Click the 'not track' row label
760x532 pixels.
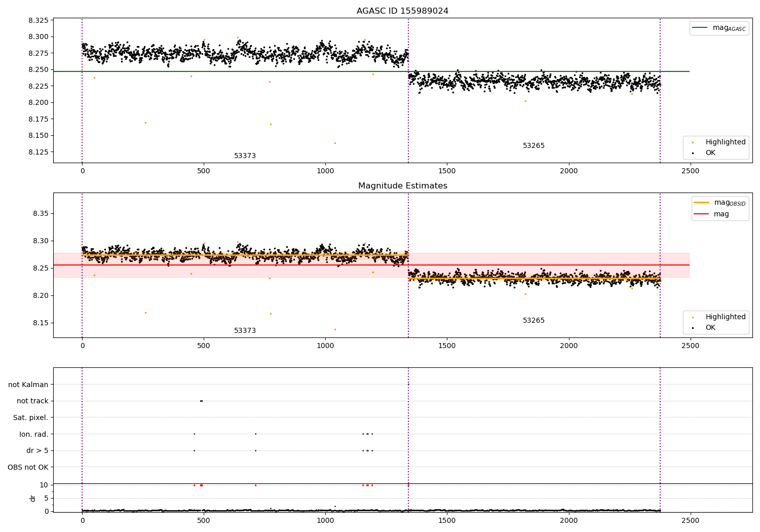point(32,401)
